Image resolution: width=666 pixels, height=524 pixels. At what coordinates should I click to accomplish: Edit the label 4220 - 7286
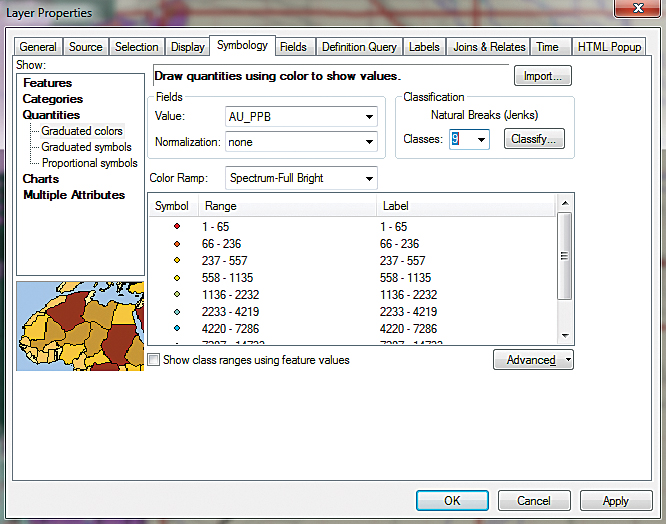pyautogui.click(x=409, y=329)
